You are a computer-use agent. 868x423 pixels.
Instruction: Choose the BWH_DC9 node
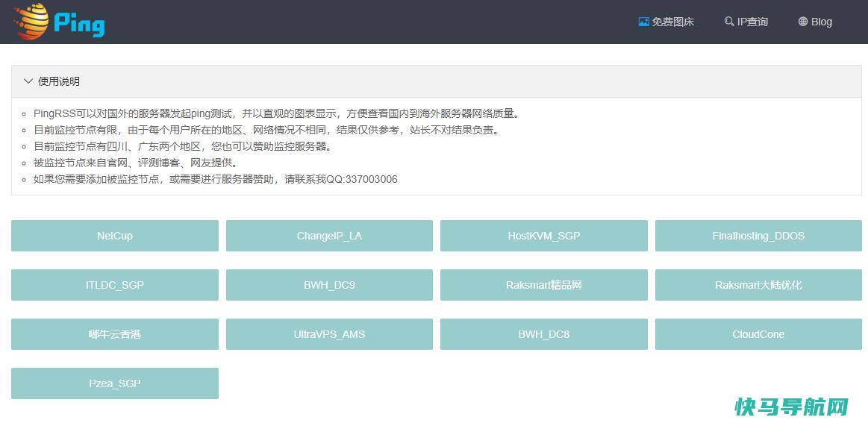click(329, 285)
